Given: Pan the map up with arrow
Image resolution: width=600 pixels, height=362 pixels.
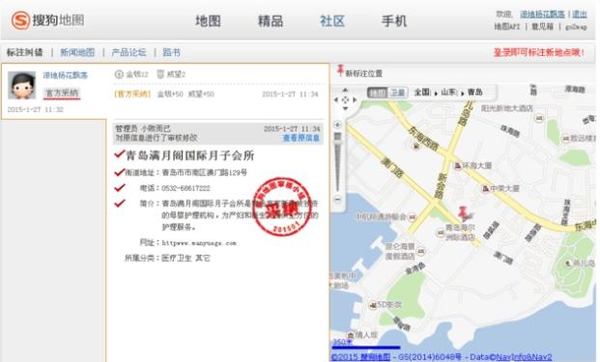Looking at the screenshot, I should 345,91.
